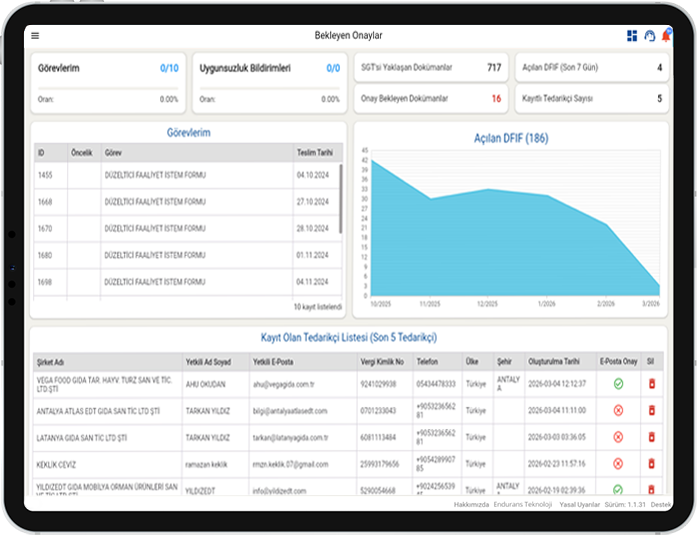Sort suppliers by Şirket Adı column header

(52, 362)
